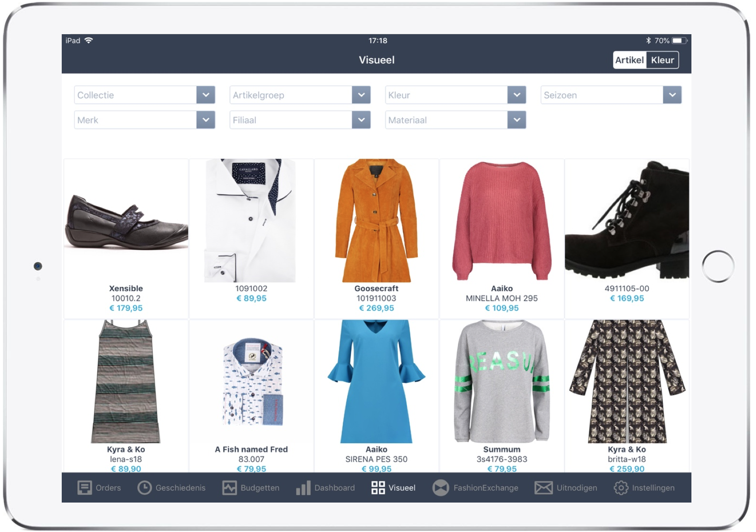Select the Visueel tab label
The image size is (756, 532).
tap(402, 488)
